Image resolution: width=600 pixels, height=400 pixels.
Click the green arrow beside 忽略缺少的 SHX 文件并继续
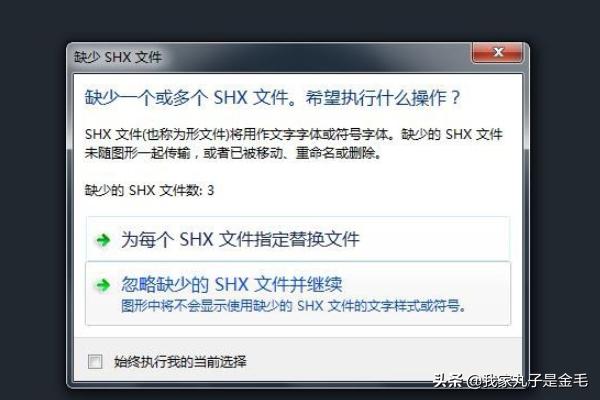(103, 285)
